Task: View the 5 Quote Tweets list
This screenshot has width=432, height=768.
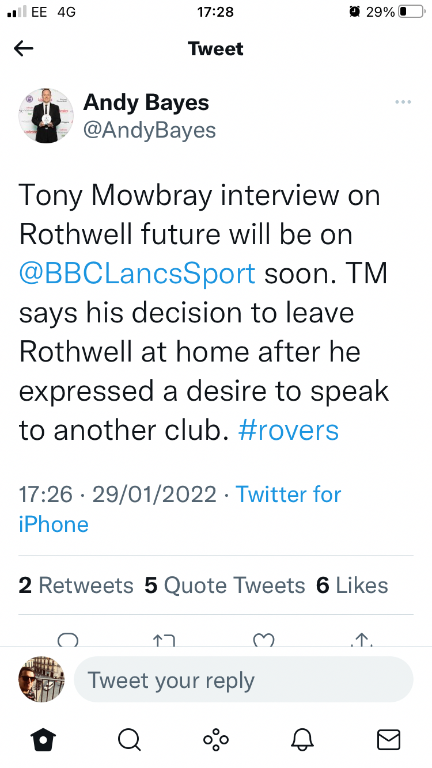Action: click(225, 585)
